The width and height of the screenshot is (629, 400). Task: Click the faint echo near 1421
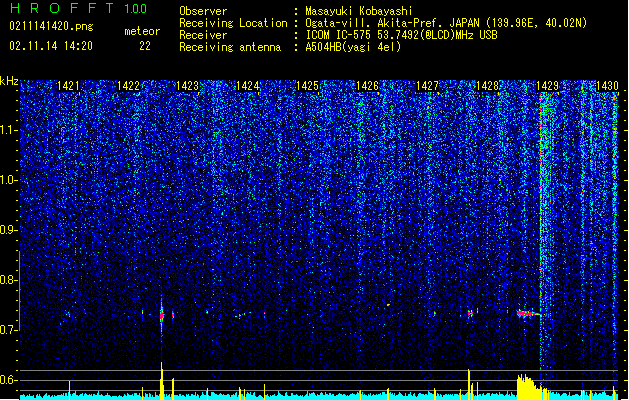[68, 315]
